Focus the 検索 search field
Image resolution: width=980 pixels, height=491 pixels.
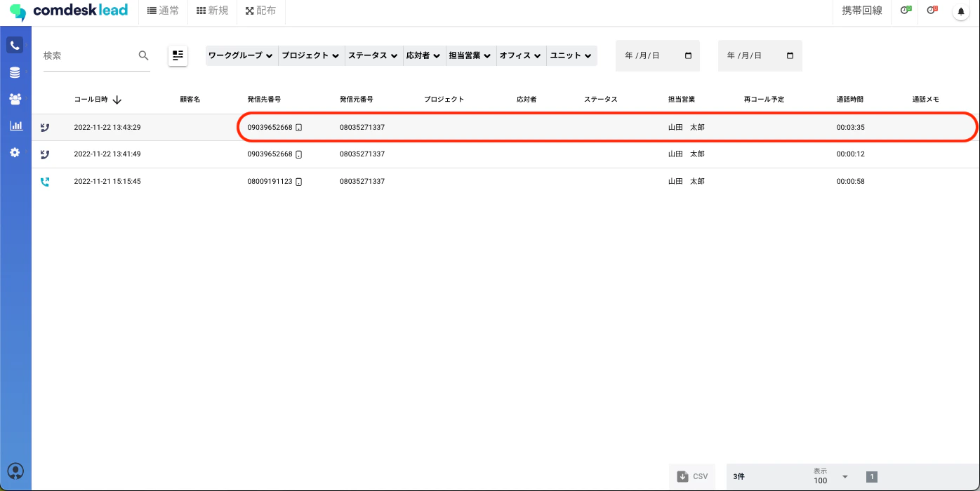point(88,55)
